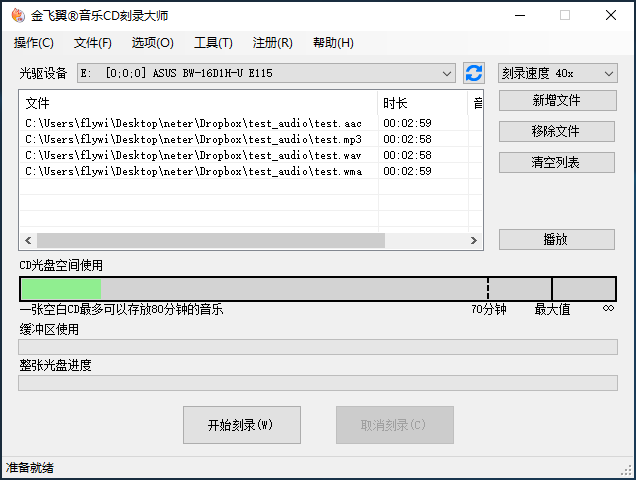Click the 00:02:58 duration of test.mp3
This screenshot has width=636, height=480.
[407, 139]
